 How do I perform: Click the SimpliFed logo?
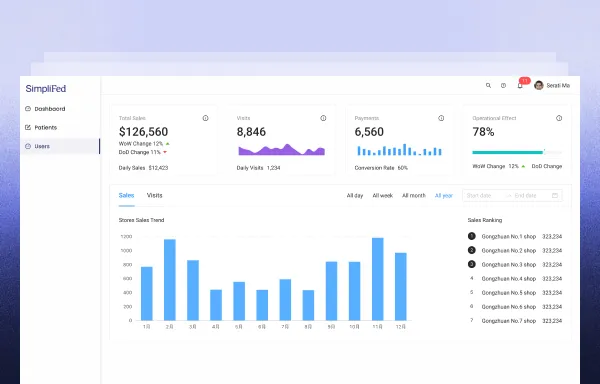(46, 89)
